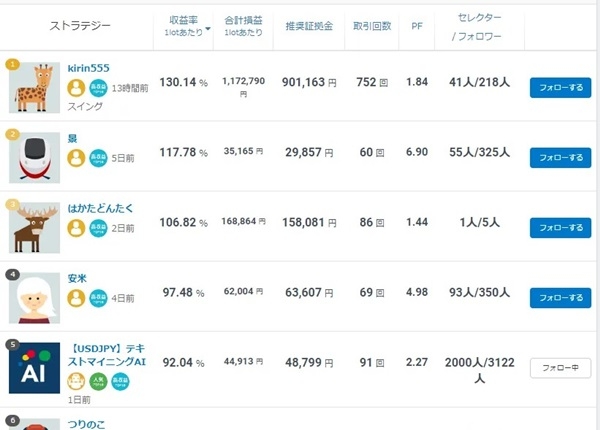Open the white-haired avatar of 安米
Image resolution: width=600 pixels, height=430 pixels.
tap(34, 298)
